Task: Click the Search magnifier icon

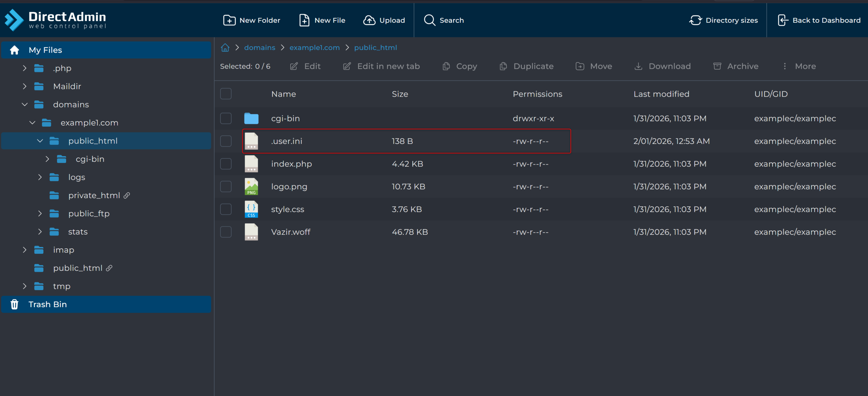Action: pyautogui.click(x=430, y=20)
